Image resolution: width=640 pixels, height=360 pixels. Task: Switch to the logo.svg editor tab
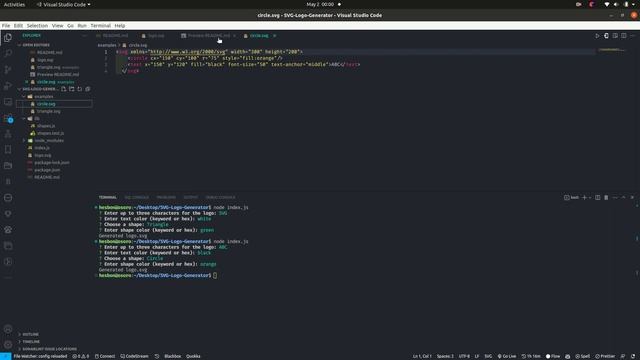156,36
